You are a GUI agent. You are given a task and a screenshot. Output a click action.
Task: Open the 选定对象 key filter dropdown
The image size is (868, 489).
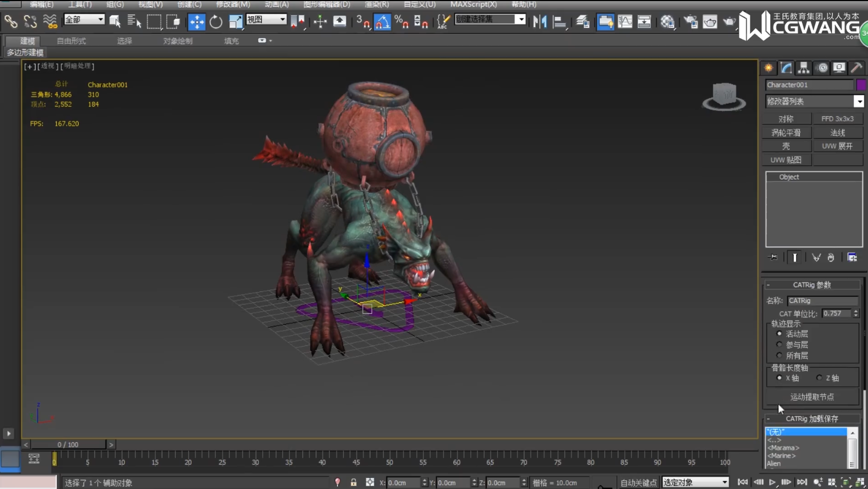pos(695,482)
